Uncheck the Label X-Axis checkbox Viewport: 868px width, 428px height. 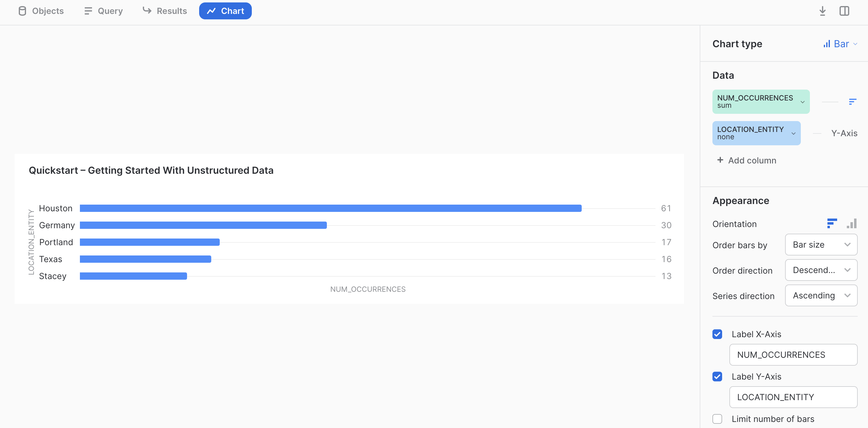coord(717,334)
